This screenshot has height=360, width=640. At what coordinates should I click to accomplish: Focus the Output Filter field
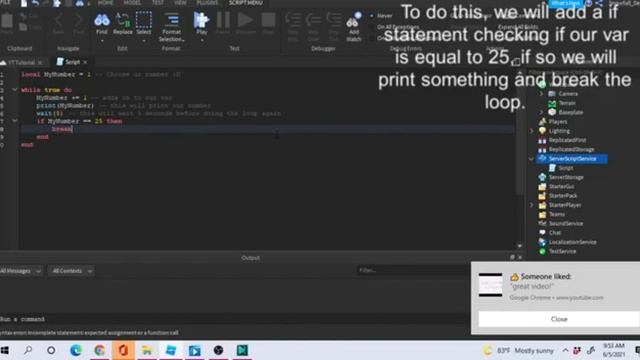click(413, 270)
